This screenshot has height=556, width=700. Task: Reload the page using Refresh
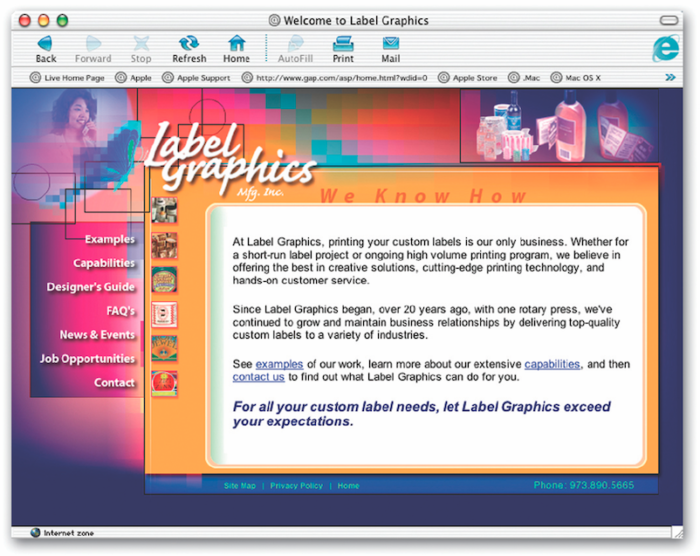tap(189, 49)
